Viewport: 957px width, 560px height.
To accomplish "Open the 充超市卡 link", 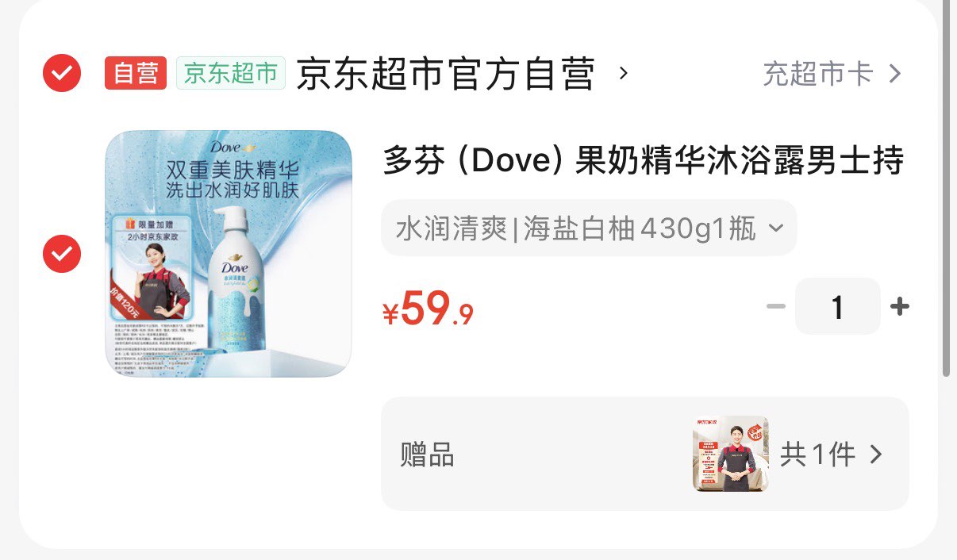I will tap(818, 74).
